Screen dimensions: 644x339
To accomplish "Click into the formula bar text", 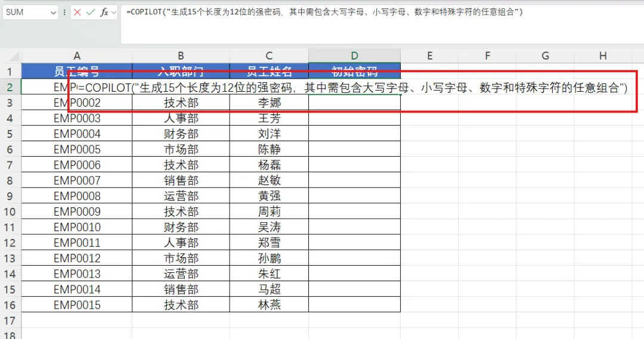I will tap(324, 12).
